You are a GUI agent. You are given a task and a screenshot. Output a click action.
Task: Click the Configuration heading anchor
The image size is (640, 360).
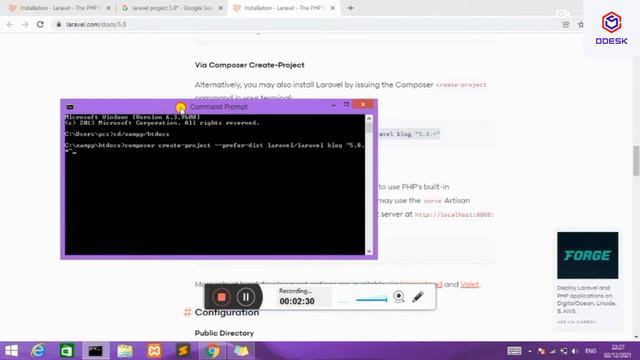click(187, 312)
